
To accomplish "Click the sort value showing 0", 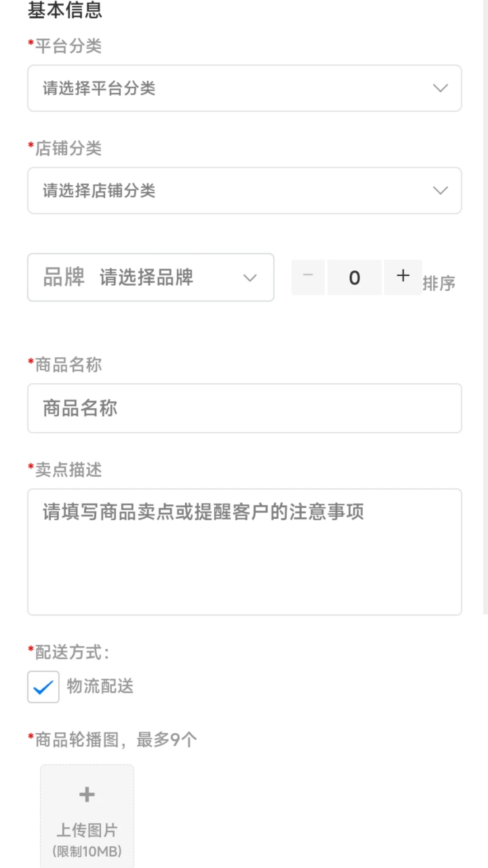I will click(354, 277).
